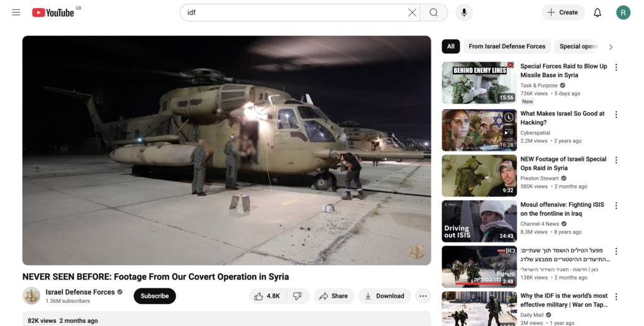Open the hamburger guide menu
Screen dimensions: 644x326
16,13
